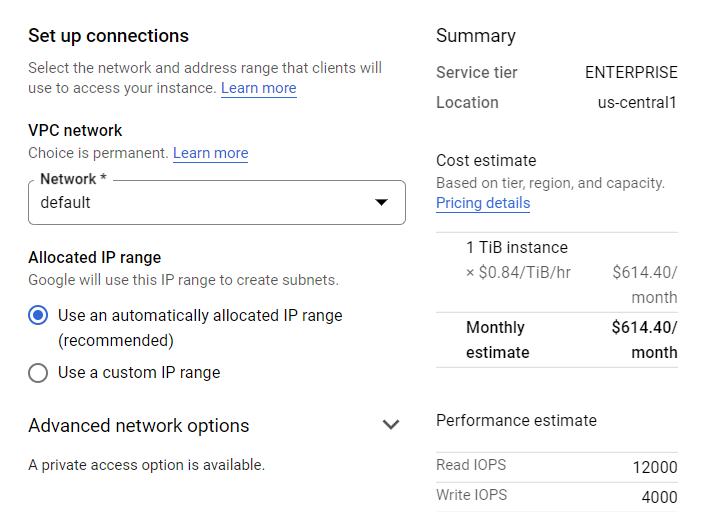Click the Cost estimate heading
The image size is (709, 512).
[486, 161]
